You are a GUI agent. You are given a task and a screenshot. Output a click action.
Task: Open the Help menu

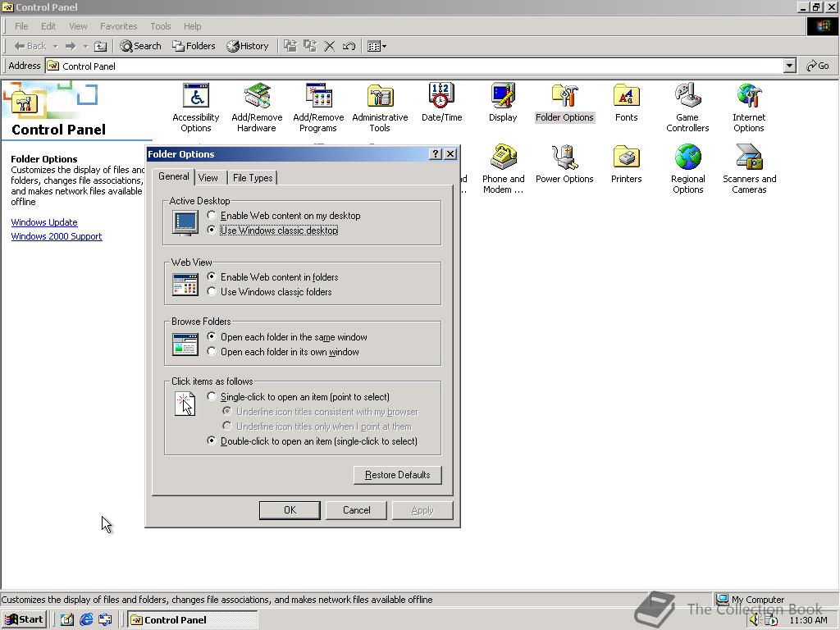[192, 26]
